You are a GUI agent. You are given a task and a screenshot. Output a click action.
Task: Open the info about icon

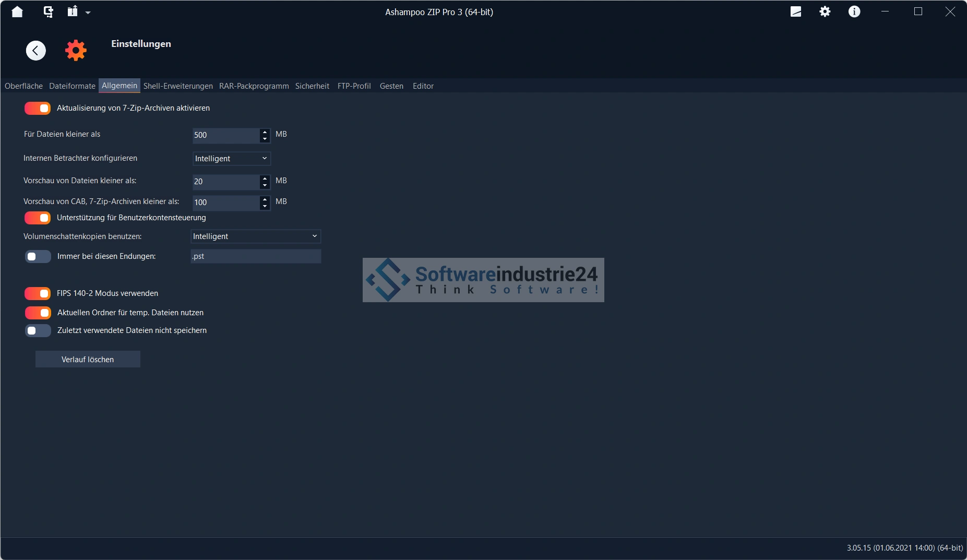pyautogui.click(x=854, y=11)
